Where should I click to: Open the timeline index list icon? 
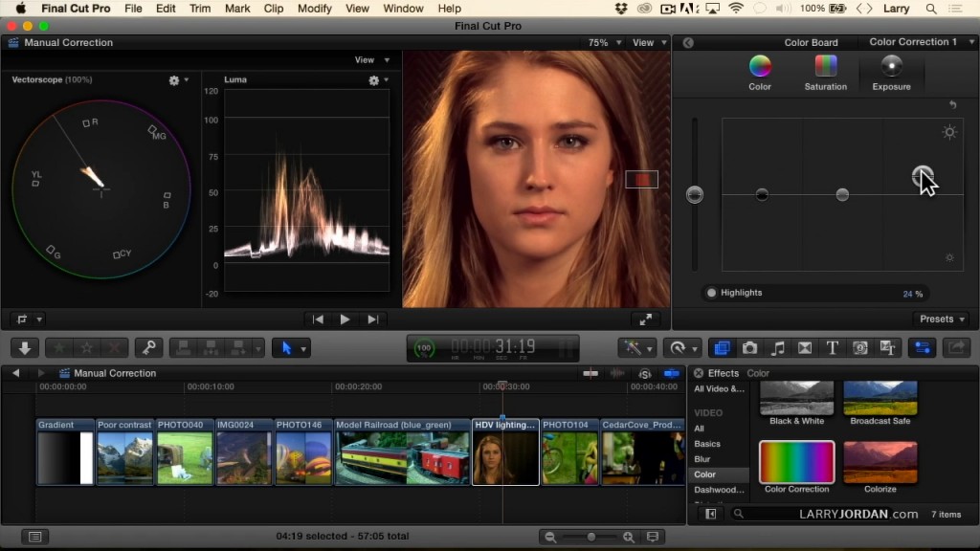click(x=35, y=537)
